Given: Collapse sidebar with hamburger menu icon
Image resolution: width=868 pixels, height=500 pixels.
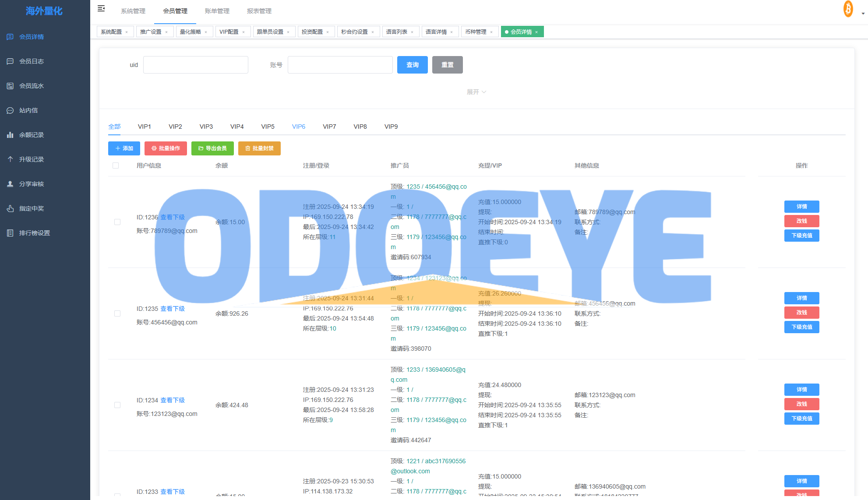Looking at the screenshot, I should click(101, 9).
